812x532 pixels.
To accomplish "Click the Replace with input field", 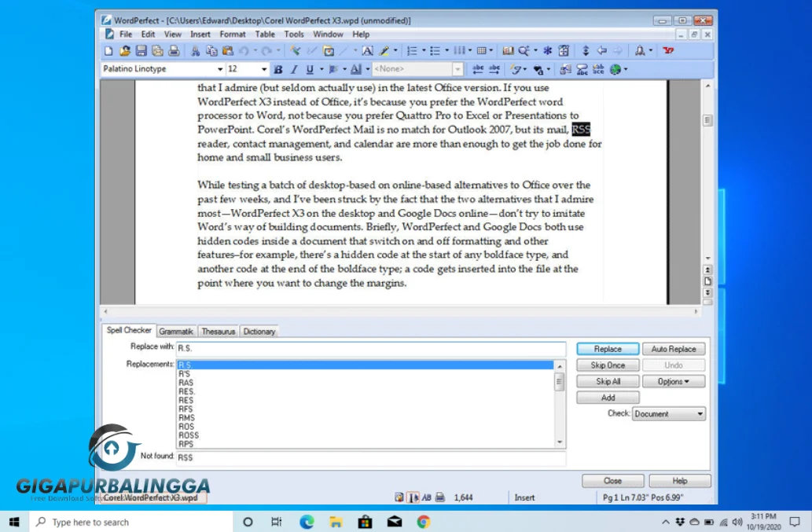I will pos(371,348).
